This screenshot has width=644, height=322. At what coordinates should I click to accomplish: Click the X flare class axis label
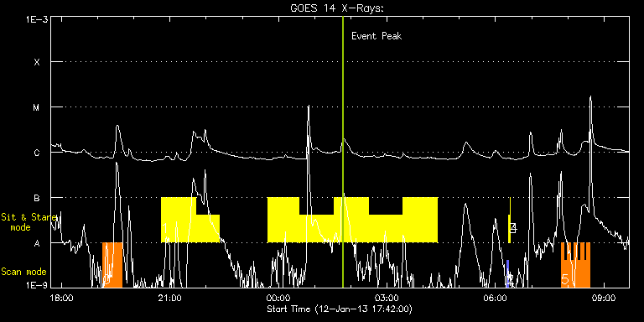tap(37, 62)
